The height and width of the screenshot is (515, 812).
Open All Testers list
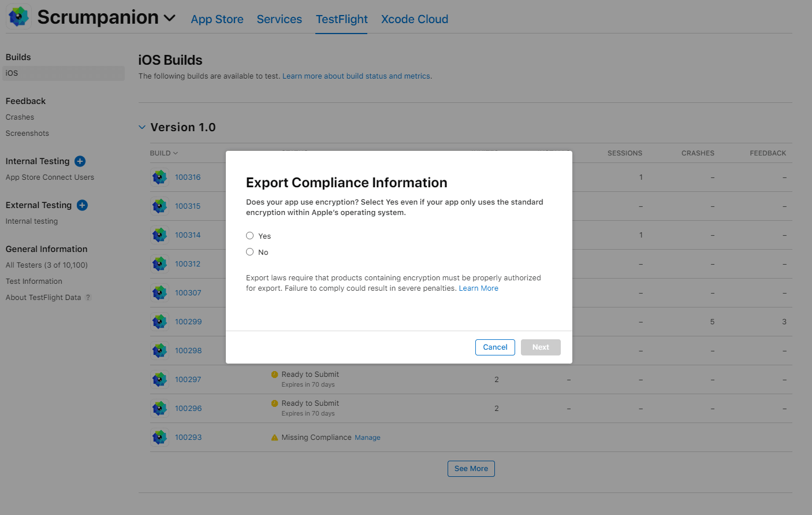tap(47, 265)
